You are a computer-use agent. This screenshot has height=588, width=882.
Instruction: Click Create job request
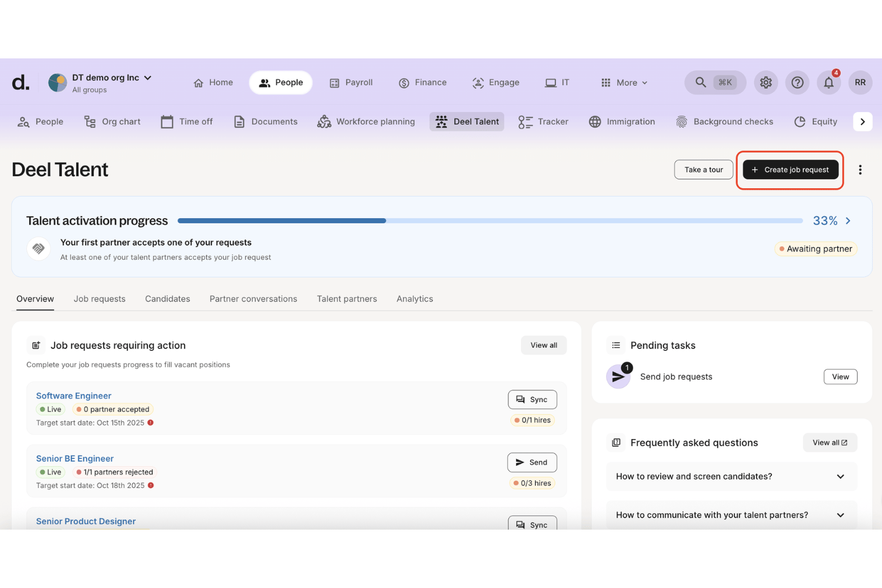tap(790, 170)
